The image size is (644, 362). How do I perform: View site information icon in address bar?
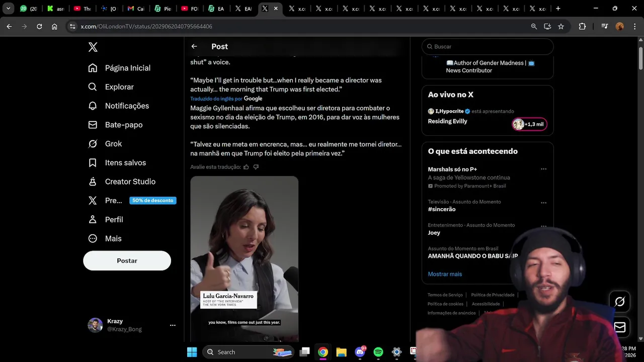tap(72, 27)
